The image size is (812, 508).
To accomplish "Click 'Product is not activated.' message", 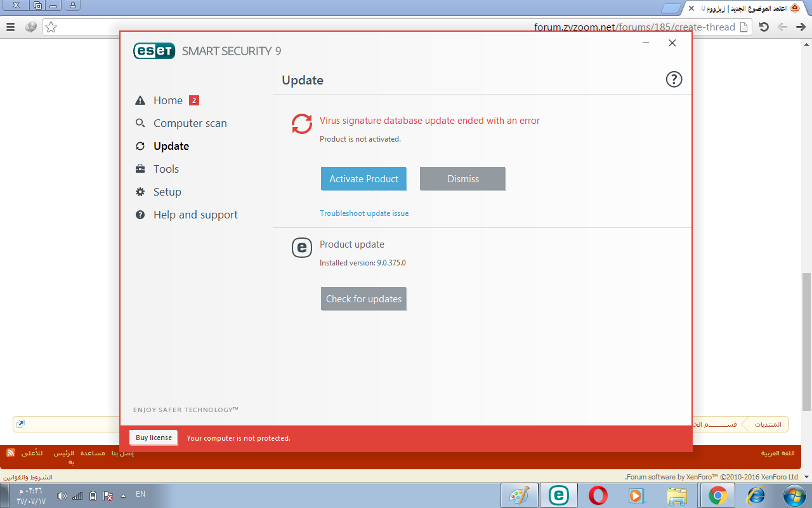I will pyautogui.click(x=360, y=139).
